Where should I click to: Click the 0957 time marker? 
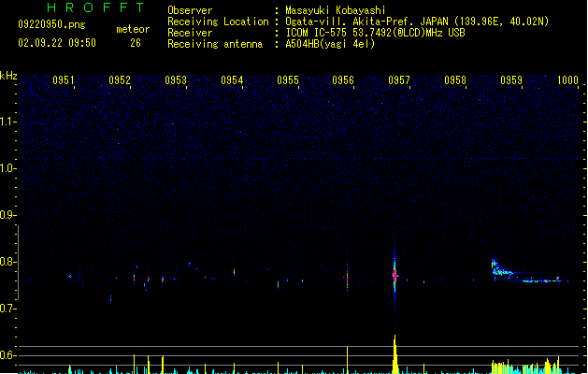pyautogui.click(x=399, y=80)
